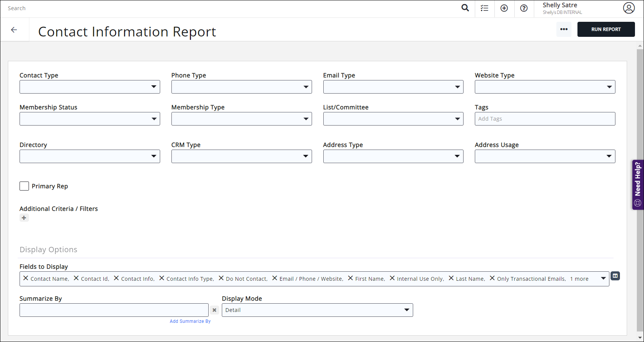Enable the Primary Rep checkbox
The image size is (644, 342).
(x=24, y=186)
